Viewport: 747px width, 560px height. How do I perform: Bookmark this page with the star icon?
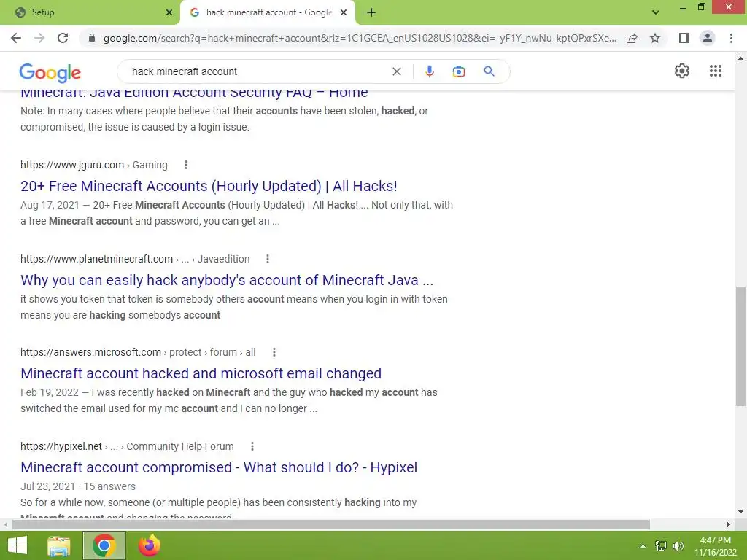tap(655, 38)
